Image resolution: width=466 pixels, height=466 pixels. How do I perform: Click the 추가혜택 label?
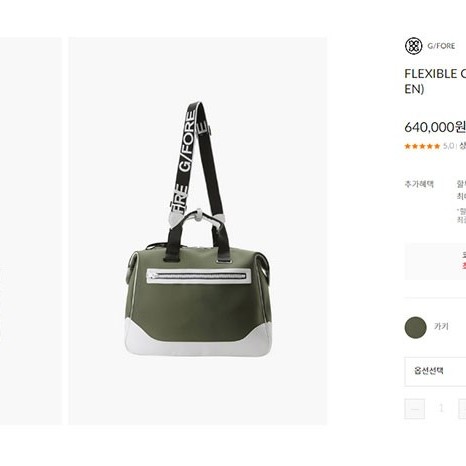click(419, 184)
